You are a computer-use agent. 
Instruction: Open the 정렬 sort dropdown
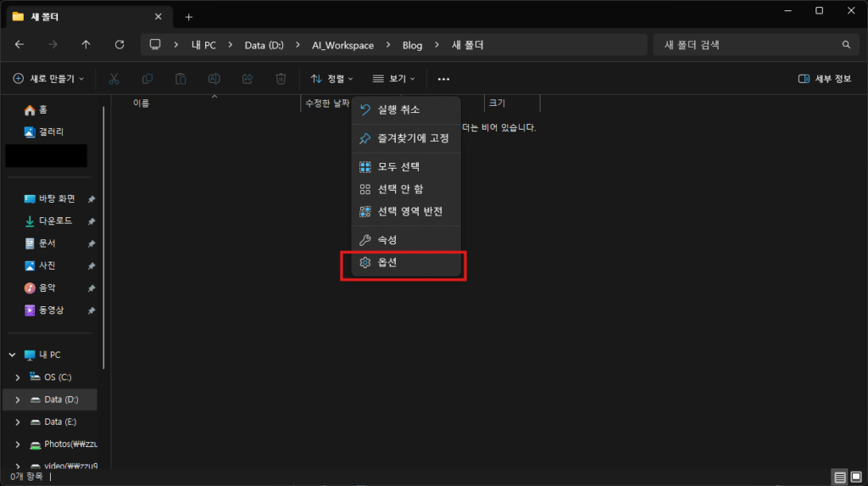pos(331,79)
